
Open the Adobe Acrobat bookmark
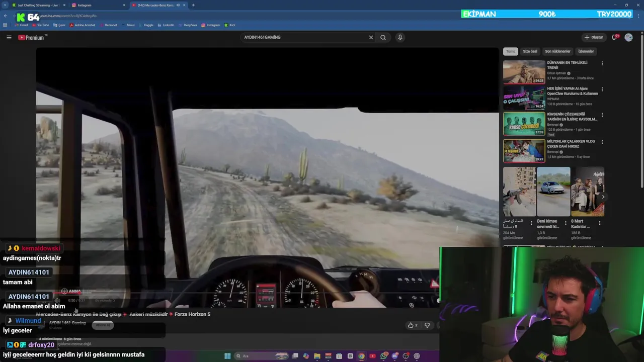83,25
